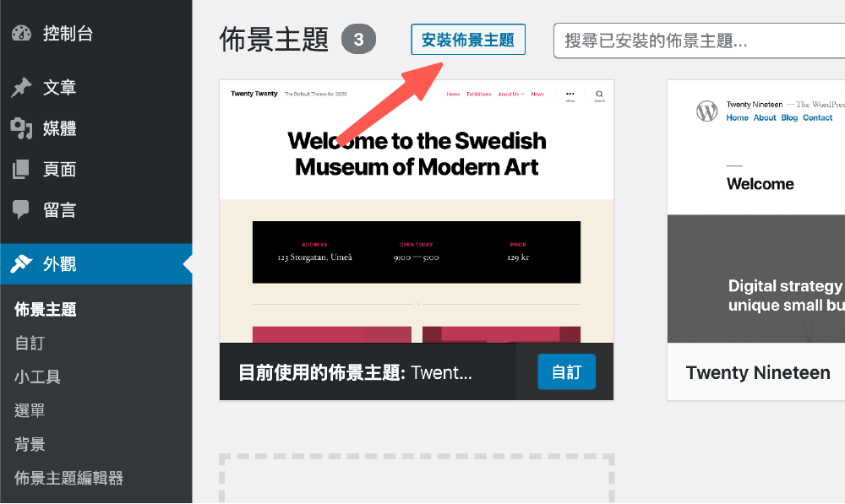This screenshot has width=845, height=504.
Task: Click the 'Welcome' heading in Twenty Nineteen preview
Action: (760, 184)
